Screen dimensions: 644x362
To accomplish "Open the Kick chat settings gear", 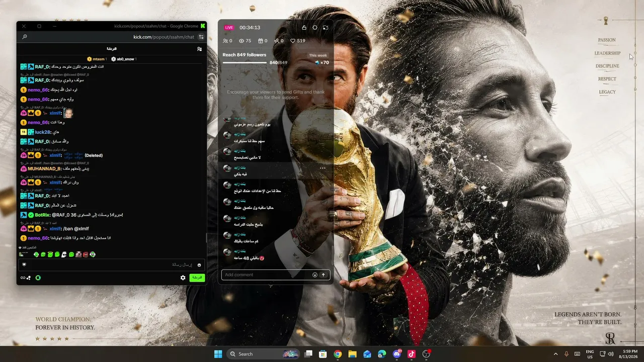I will click(183, 278).
